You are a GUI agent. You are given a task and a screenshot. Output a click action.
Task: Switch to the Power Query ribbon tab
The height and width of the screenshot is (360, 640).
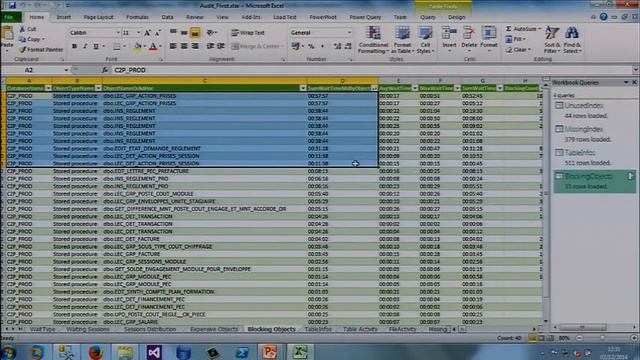click(x=365, y=17)
